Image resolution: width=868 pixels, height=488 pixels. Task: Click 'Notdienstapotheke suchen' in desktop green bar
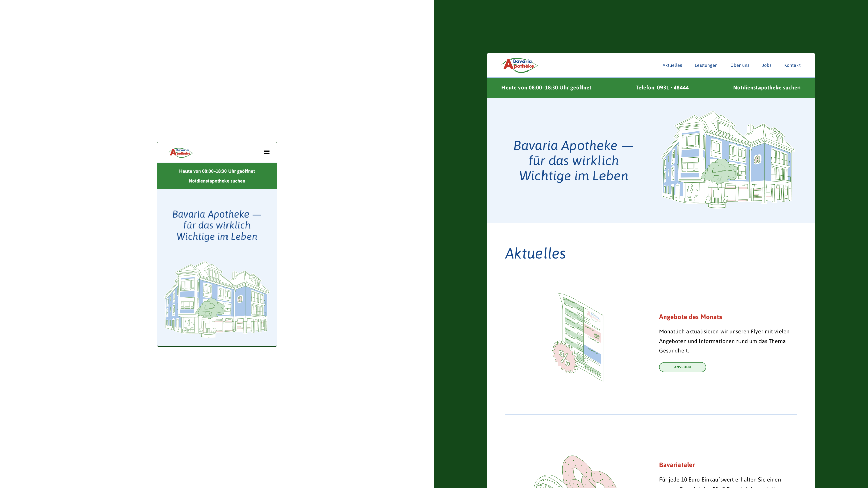point(767,88)
